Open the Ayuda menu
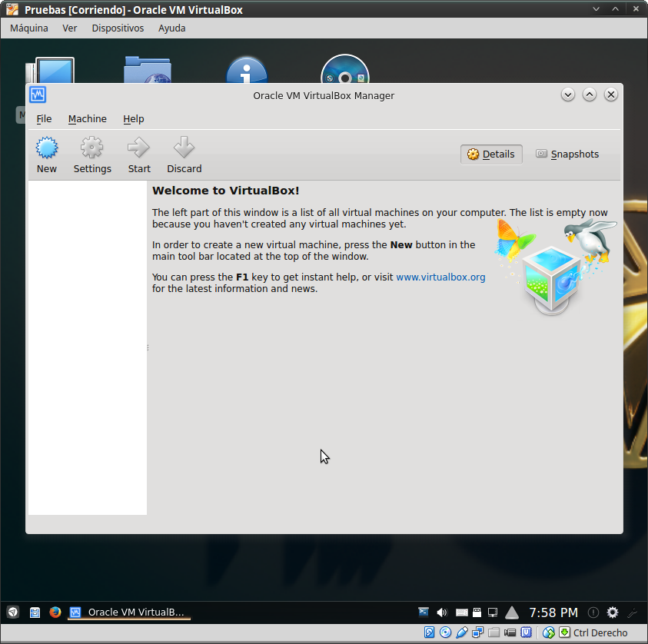The width and height of the screenshot is (648, 644). 171,28
